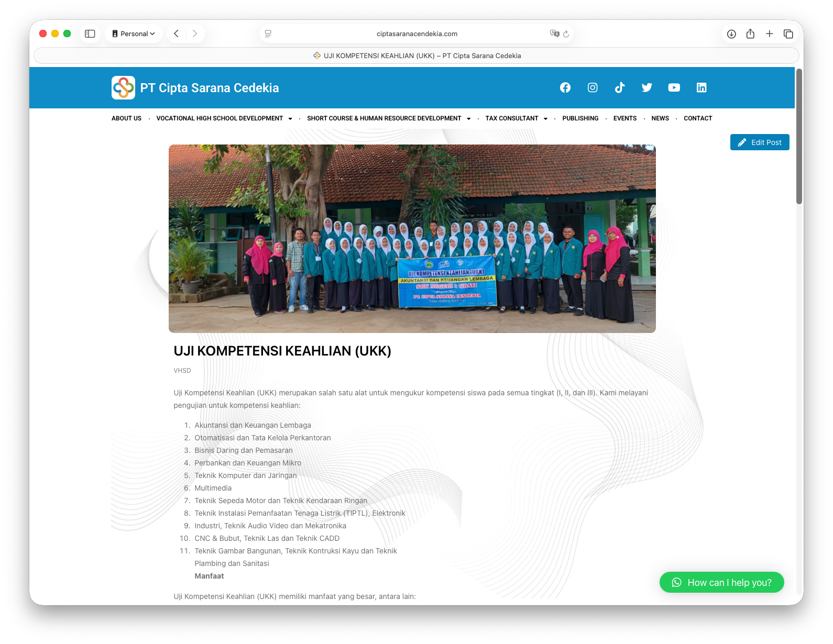Click the pencil icon on Edit Post
This screenshot has height=644, width=833.
[742, 142]
